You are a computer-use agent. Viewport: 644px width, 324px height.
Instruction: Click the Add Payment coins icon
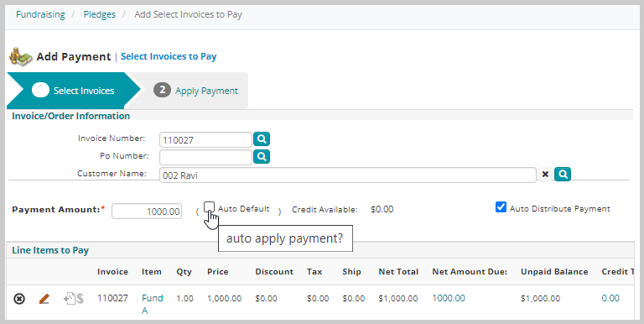point(20,56)
